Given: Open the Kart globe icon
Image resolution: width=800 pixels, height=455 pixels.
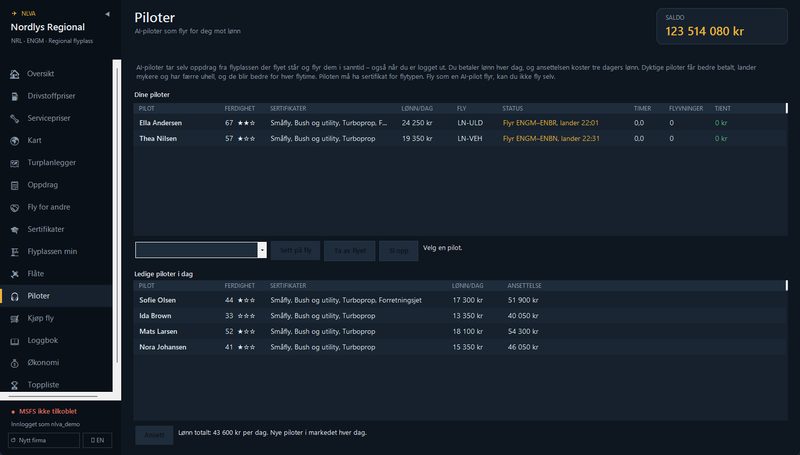Looking at the screenshot, I should pos(15,141).
